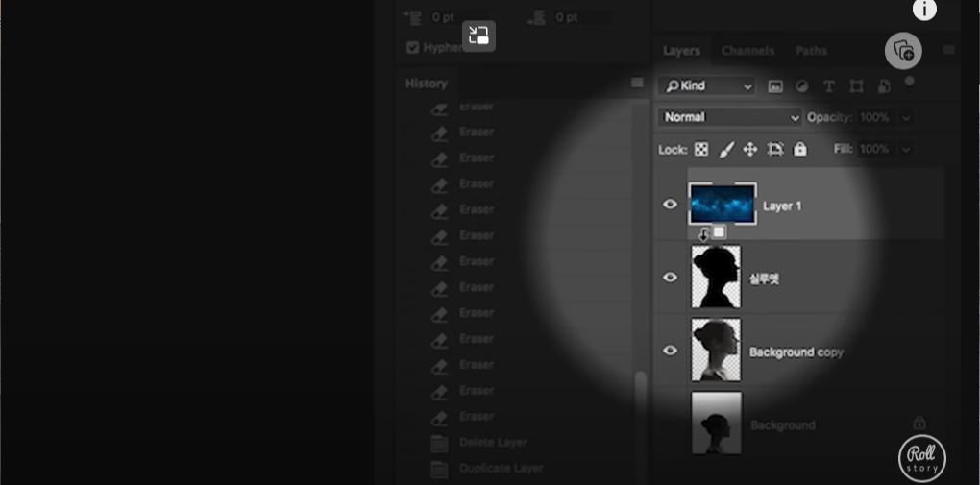Click the Fill 100% value field

[877, 150]
